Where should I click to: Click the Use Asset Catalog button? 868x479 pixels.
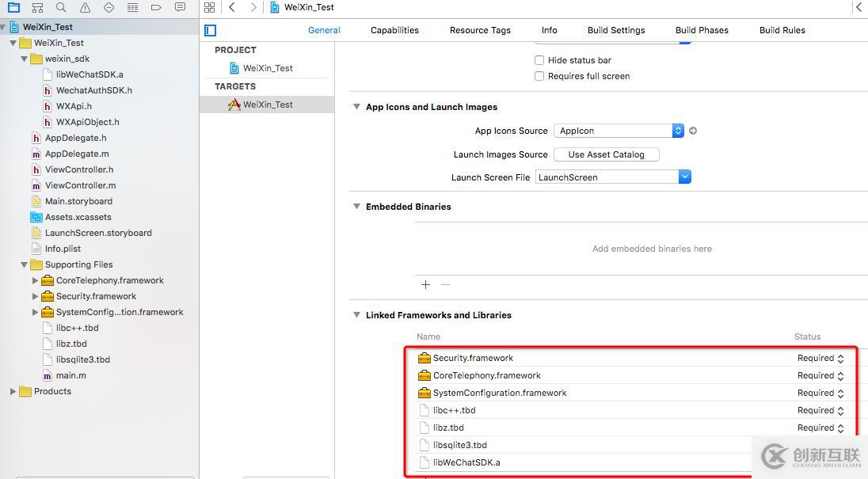coord(606,154)
